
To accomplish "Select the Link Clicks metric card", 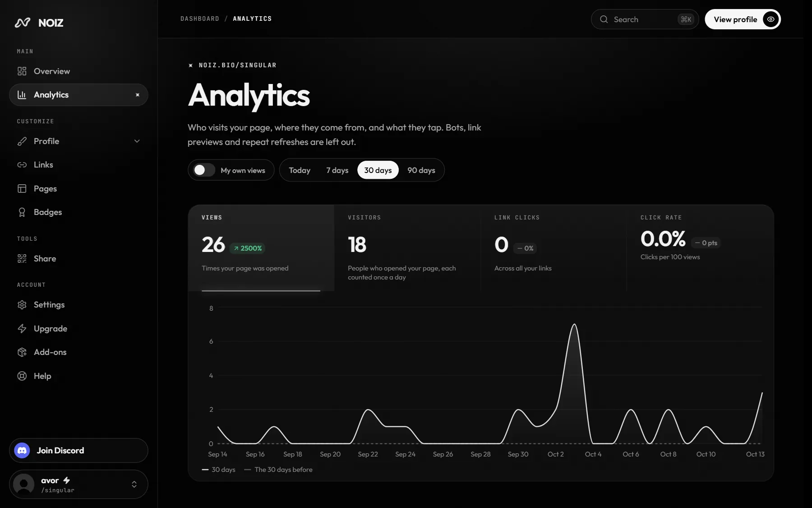I will pyautogui.click(x=554, y=248).
